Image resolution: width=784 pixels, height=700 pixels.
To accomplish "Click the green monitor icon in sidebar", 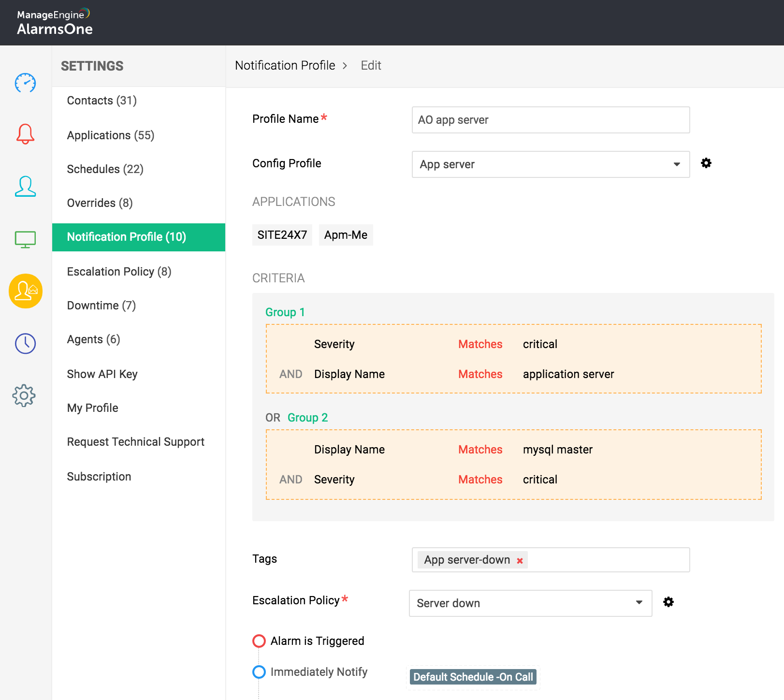I will coord(25,239).
